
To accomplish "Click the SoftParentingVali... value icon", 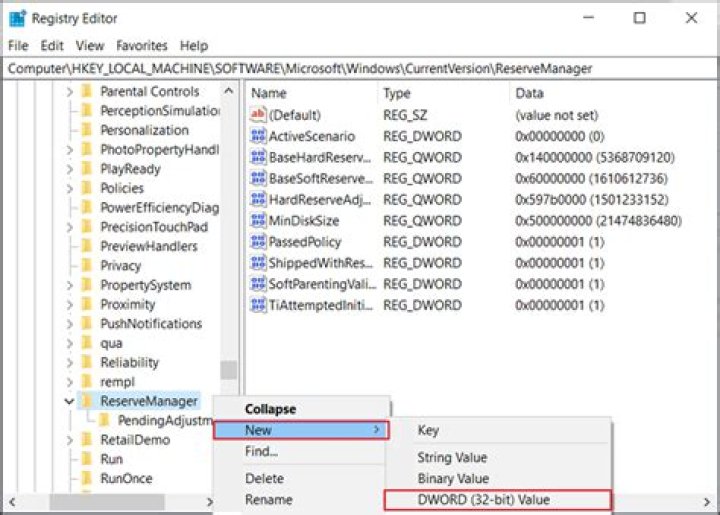I will tap(258, 284).
